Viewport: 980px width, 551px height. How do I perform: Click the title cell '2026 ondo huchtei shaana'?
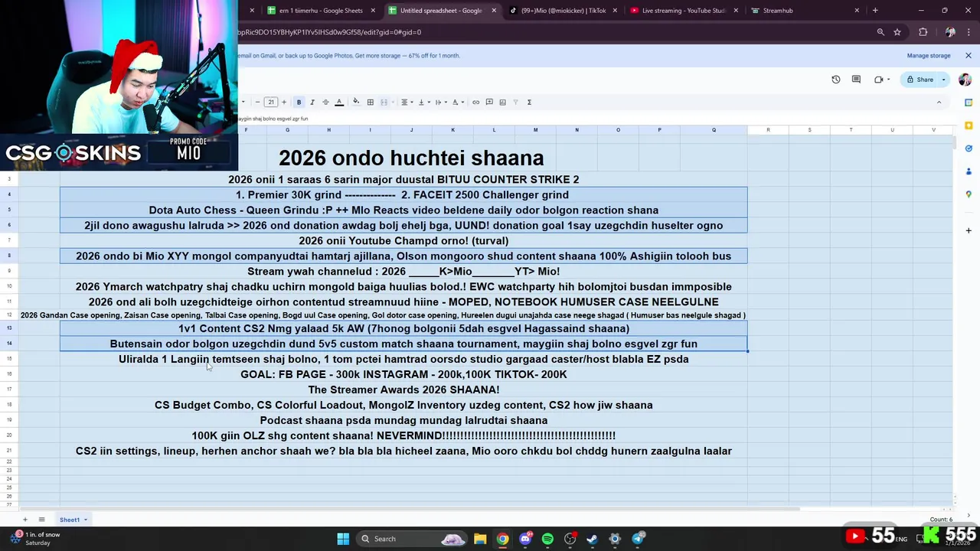click(x=411, y=158)
